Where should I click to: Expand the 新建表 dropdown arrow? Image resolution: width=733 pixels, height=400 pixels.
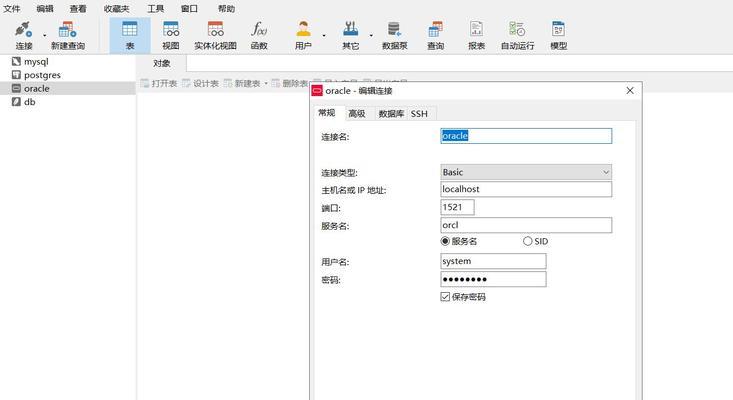(x=266, y=84)
